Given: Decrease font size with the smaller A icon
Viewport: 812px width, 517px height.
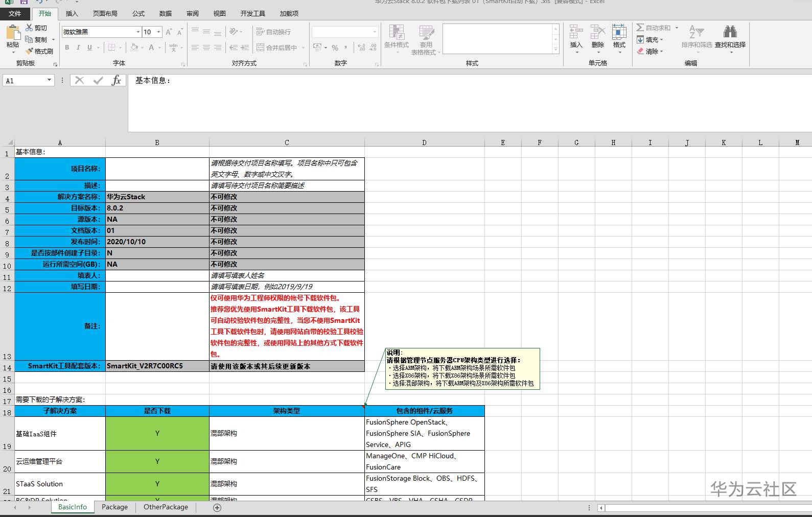Looking at the screenshot, I should [x=179, y=32].
